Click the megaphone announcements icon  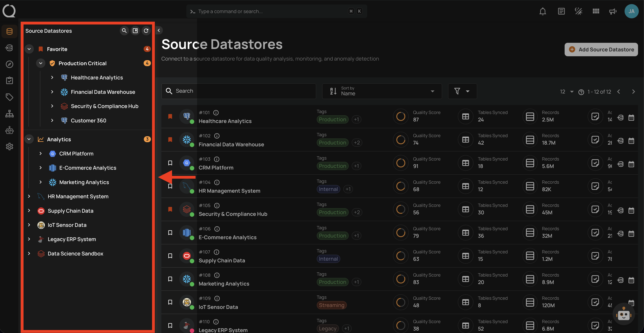point(613,11)
